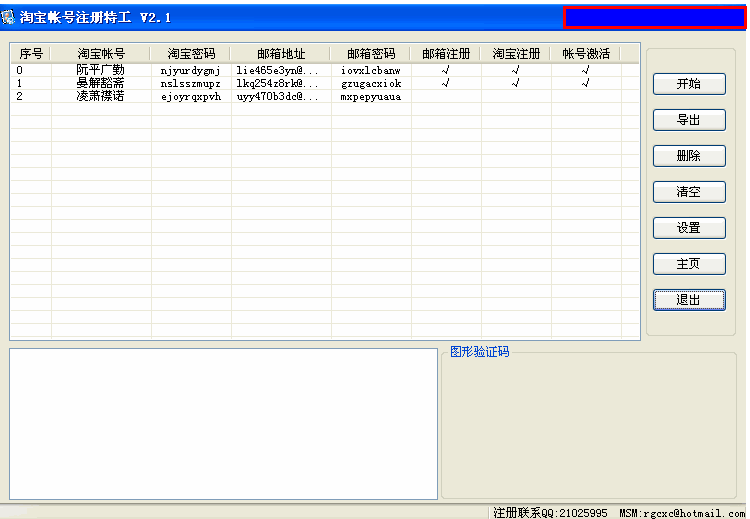
Task: Click the 邮箱密码 column header
Action: tap(371, 54)
